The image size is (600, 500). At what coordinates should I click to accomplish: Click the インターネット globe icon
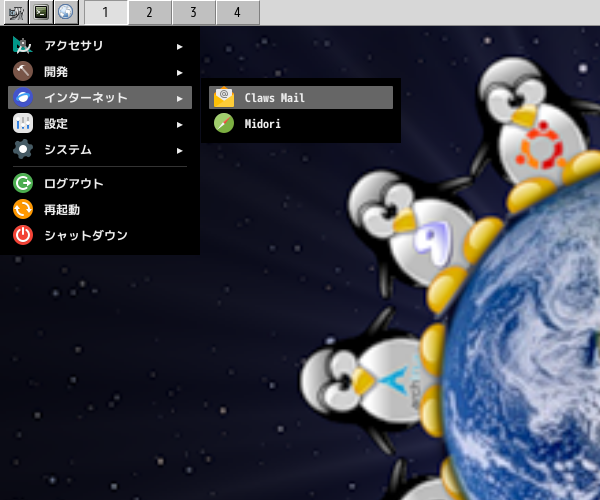click(23, 98)
